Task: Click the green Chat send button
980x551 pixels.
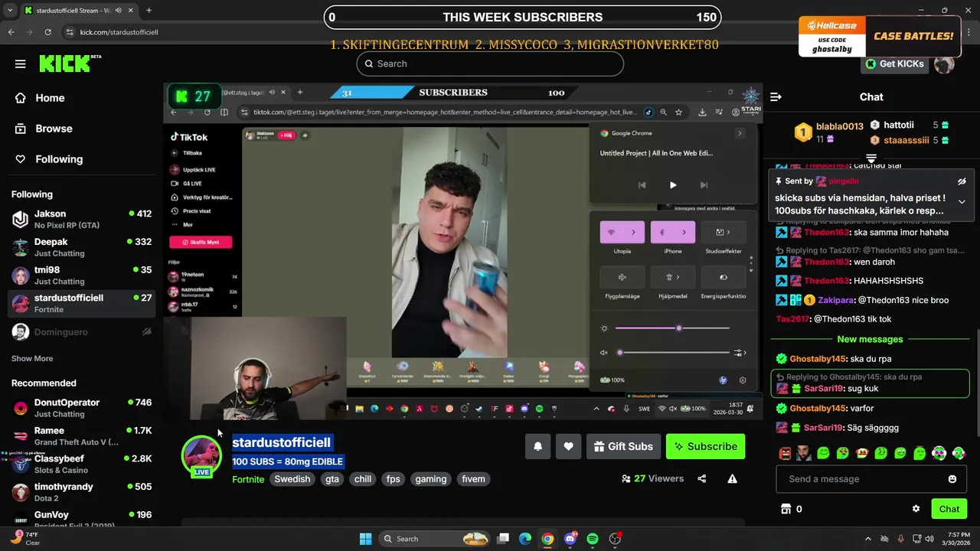Action: (x=949, y=509)
